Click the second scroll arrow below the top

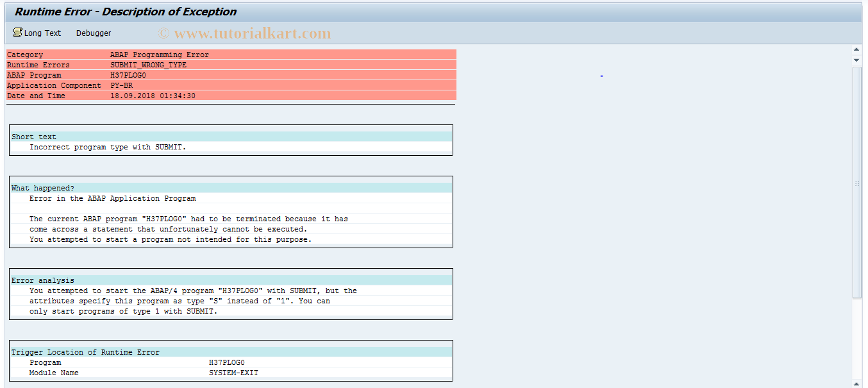[857, 60]
